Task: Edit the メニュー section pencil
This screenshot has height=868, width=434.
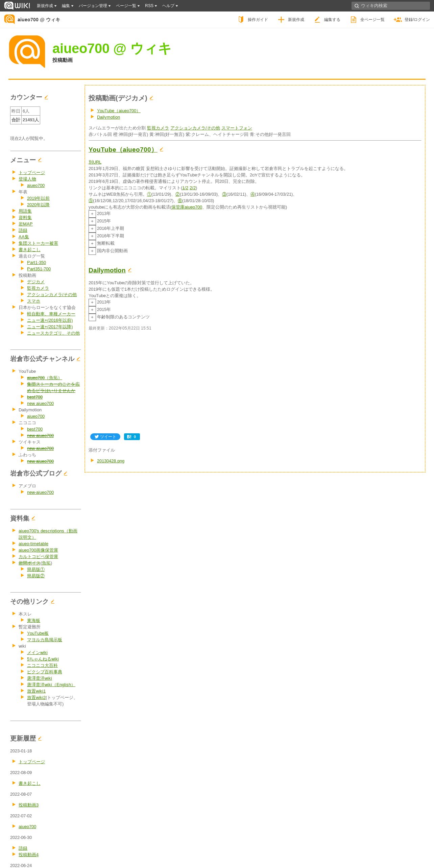Action: pos(40,160)
